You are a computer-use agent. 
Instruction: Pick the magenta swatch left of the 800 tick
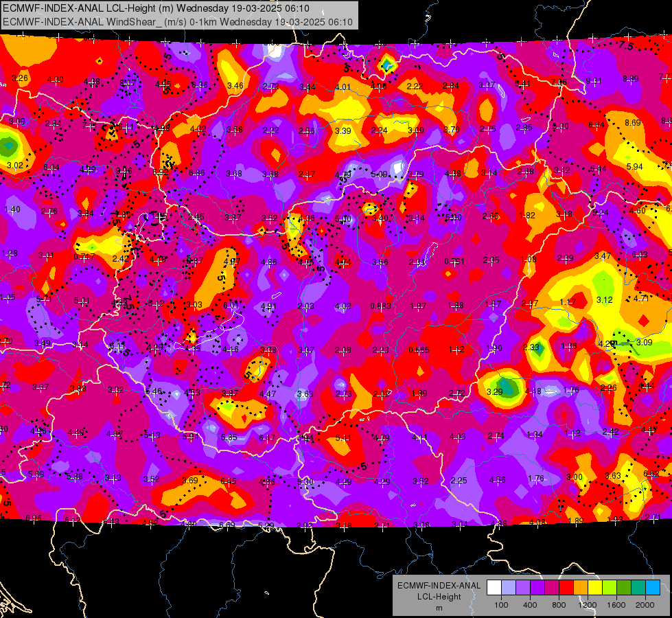[x=552, y=588]
